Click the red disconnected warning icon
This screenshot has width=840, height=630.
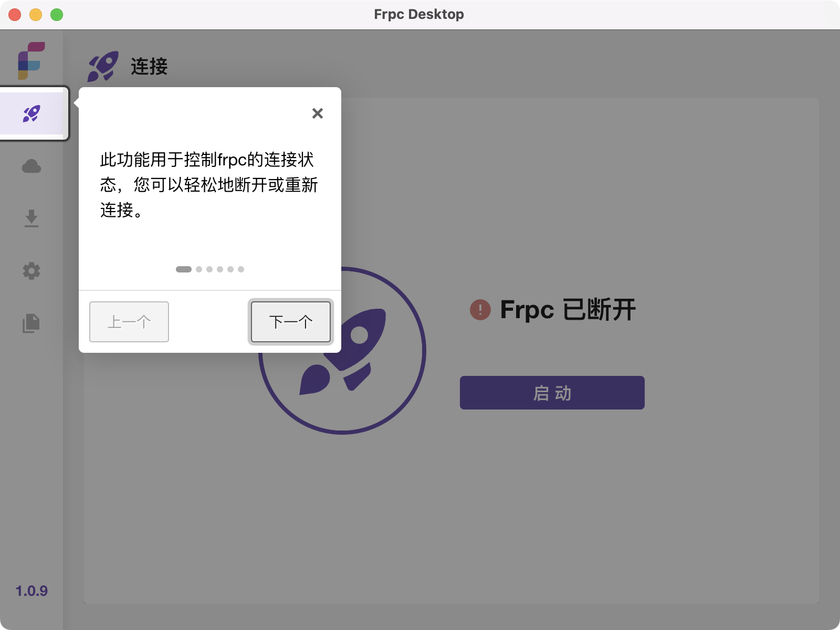(480, 310)
